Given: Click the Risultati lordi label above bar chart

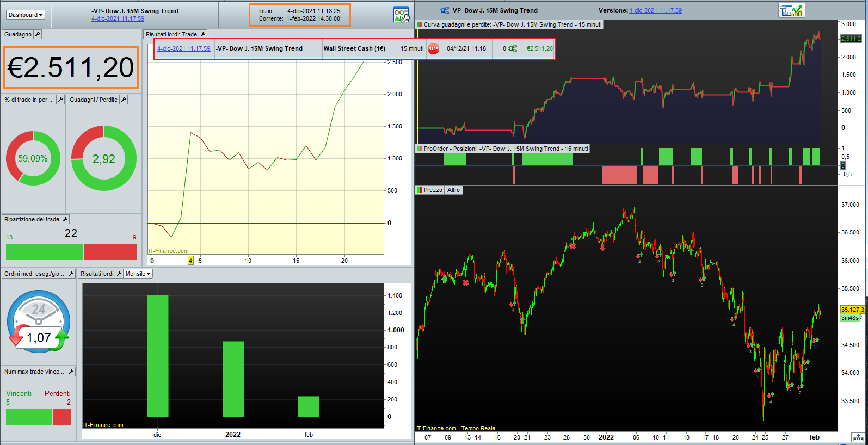Looking at the screenshot, I should pos(97,274).
